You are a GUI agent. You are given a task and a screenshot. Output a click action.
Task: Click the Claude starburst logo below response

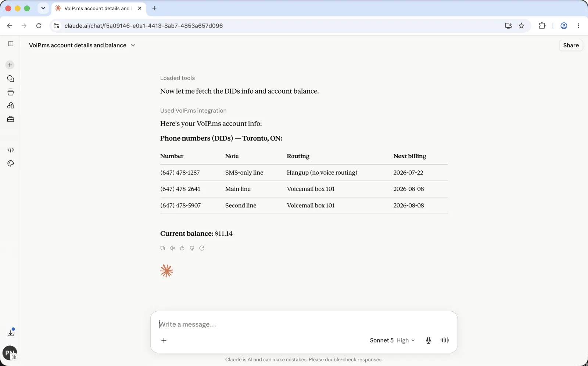[166, 271]
